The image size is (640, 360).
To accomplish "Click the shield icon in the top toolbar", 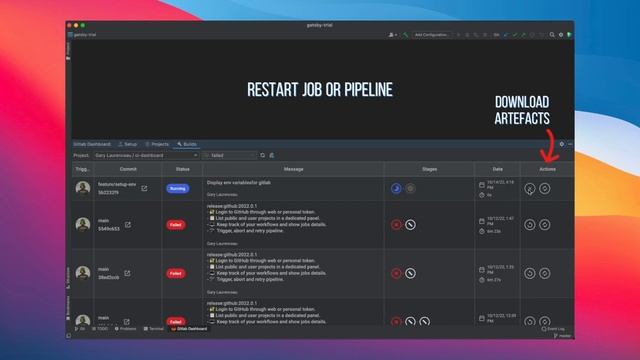I will 569,35.
